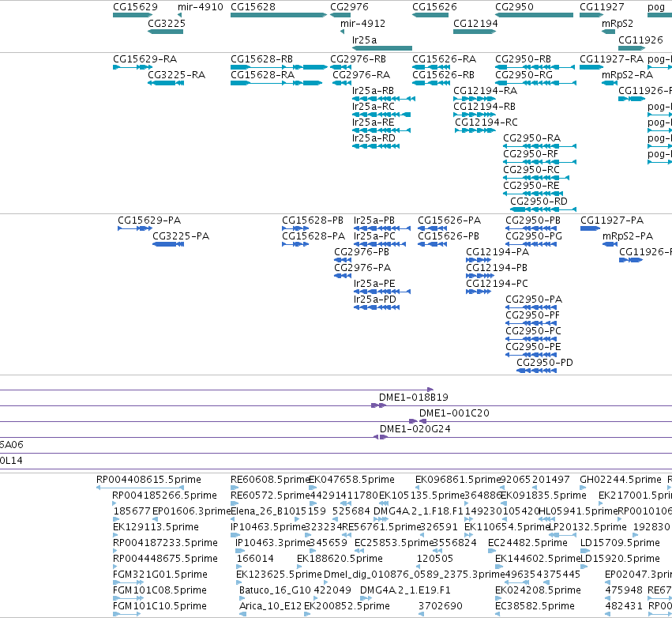
Task: Select protein CG2976-PA
Action: pyautogui.click(x=343, y=275)
